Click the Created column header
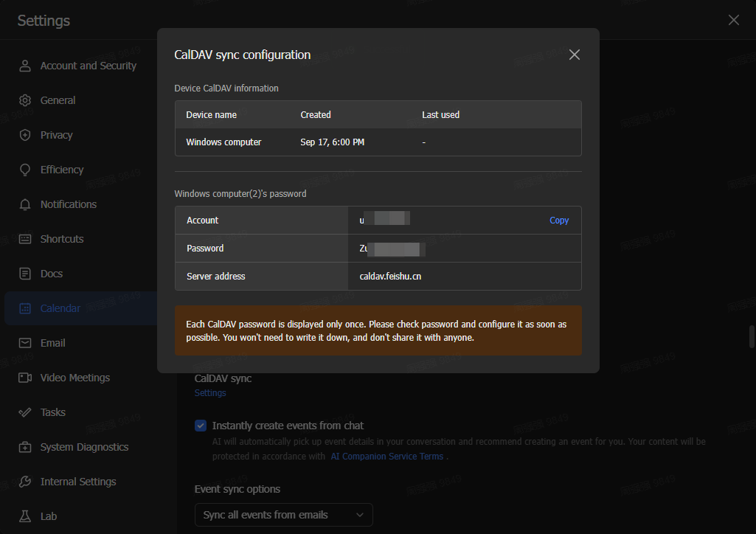 coord(316,115)
